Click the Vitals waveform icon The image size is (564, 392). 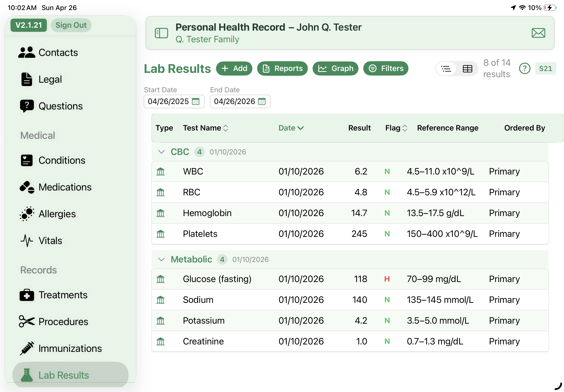(x=27, y=241)
